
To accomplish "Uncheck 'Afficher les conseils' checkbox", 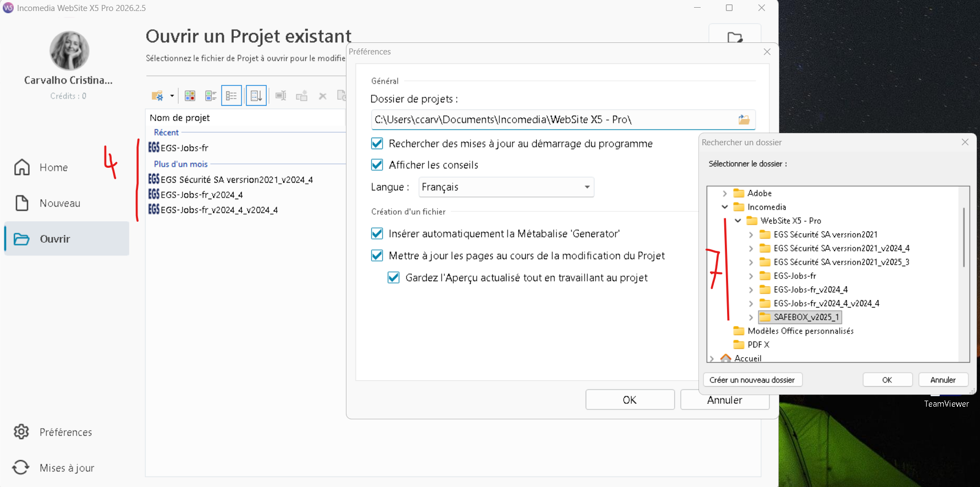I will coord(377,165).
